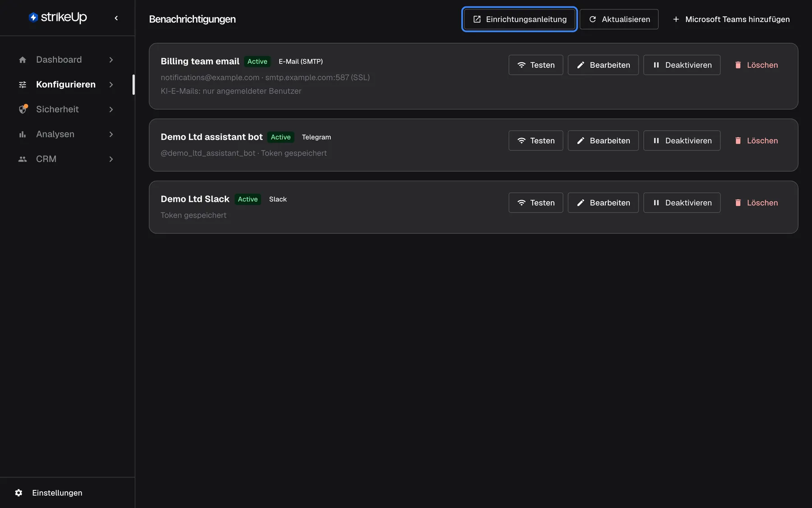
Task: Click the Analysen bar chart icon
Action: (23, 134)
